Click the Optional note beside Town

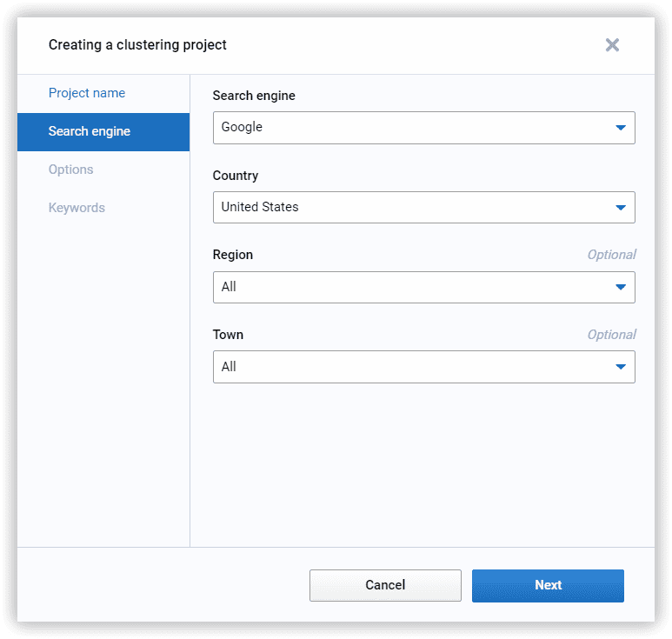point(611,335)
